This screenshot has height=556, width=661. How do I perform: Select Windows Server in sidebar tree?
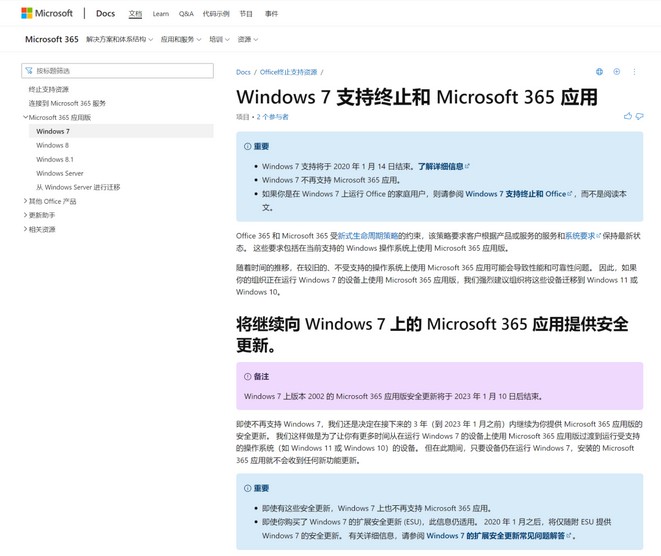[x=60, y=173]
